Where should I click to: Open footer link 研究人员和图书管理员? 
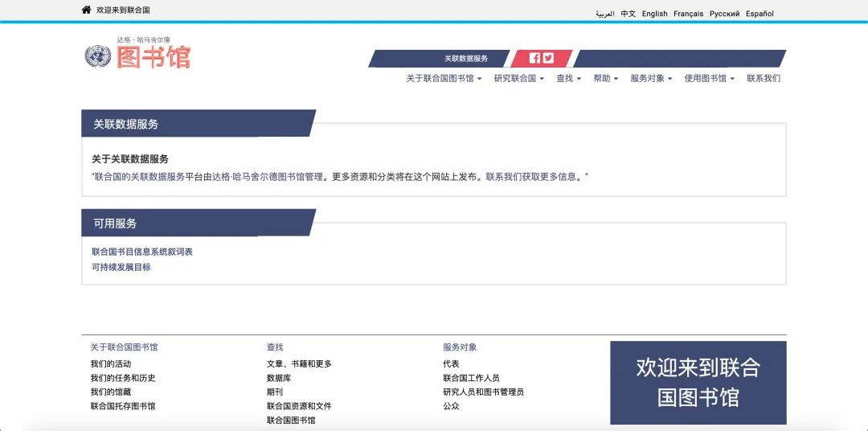click(483, 392)
